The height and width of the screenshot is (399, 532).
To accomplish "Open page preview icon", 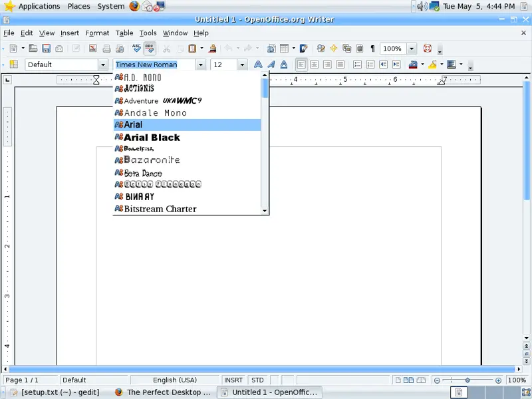I will tap(120, 49).
